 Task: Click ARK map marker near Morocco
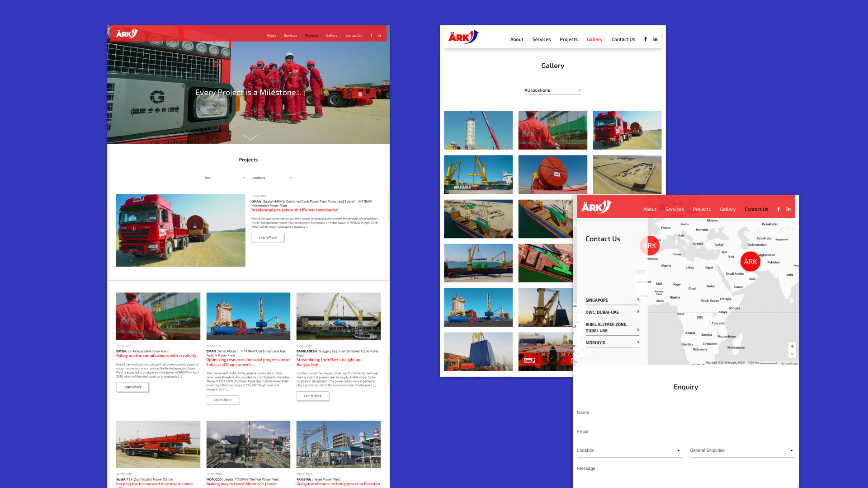650,246
